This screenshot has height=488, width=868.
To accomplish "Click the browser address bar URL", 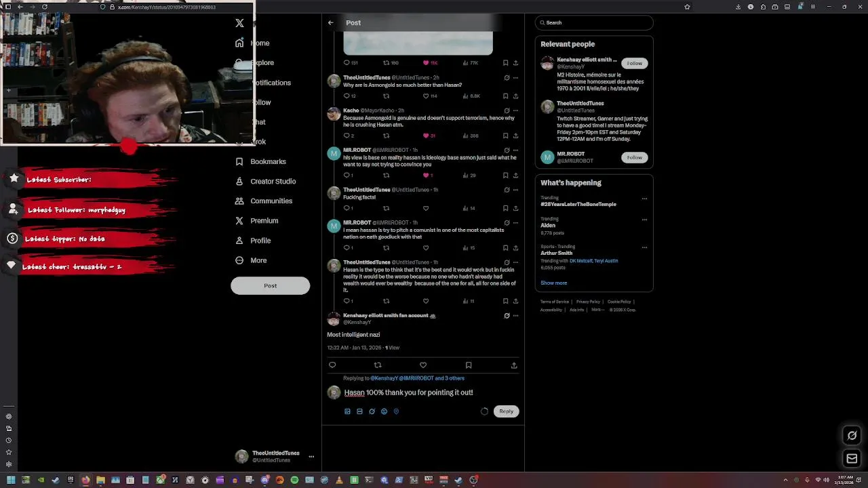I will pyautogui.click(x=166, y=7).
